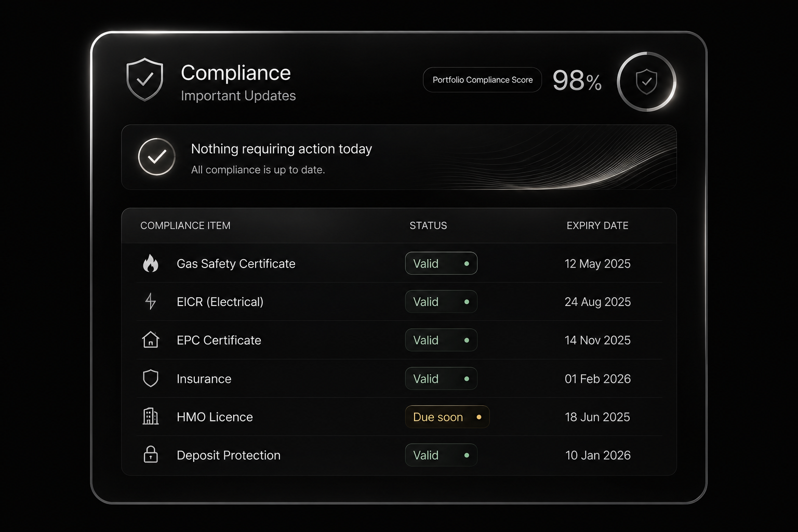This screenshot has height=532, width=798.
Task: Select the Deposit Protection row label
Action: (x=229, y=455)
